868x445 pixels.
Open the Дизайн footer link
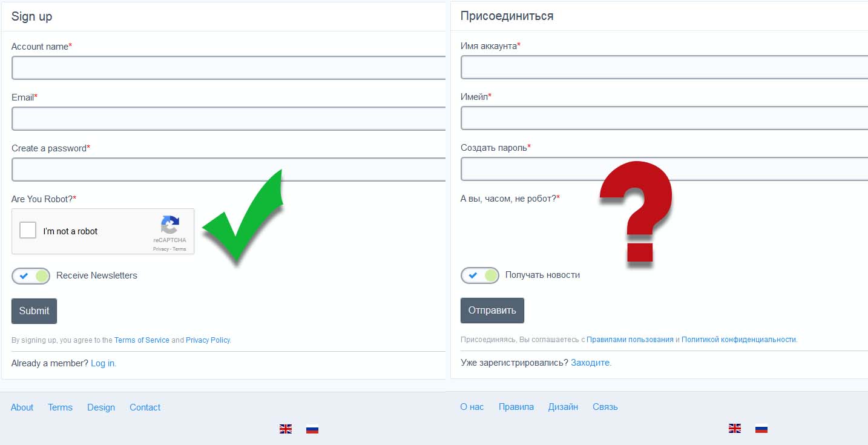click(x=563, y=407)
